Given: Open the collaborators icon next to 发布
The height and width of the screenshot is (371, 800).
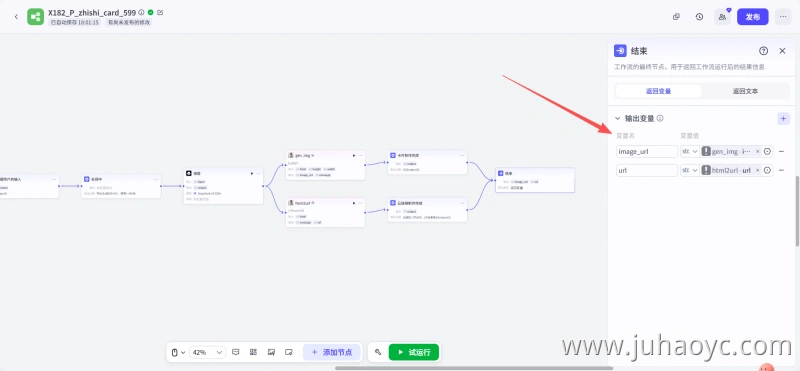Looking at the screenshot, I should click(x=722, y=17).
